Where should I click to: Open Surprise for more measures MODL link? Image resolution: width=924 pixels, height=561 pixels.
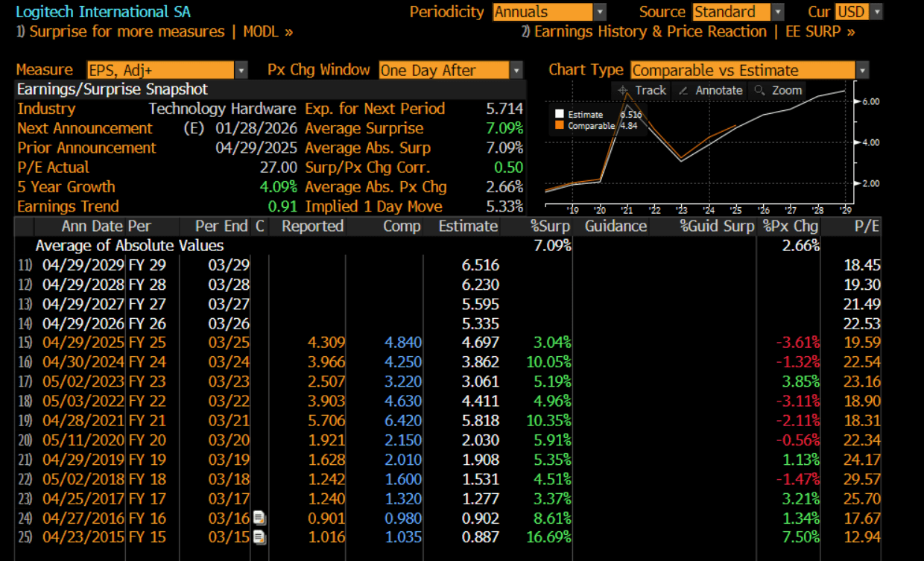click(154, 31)
